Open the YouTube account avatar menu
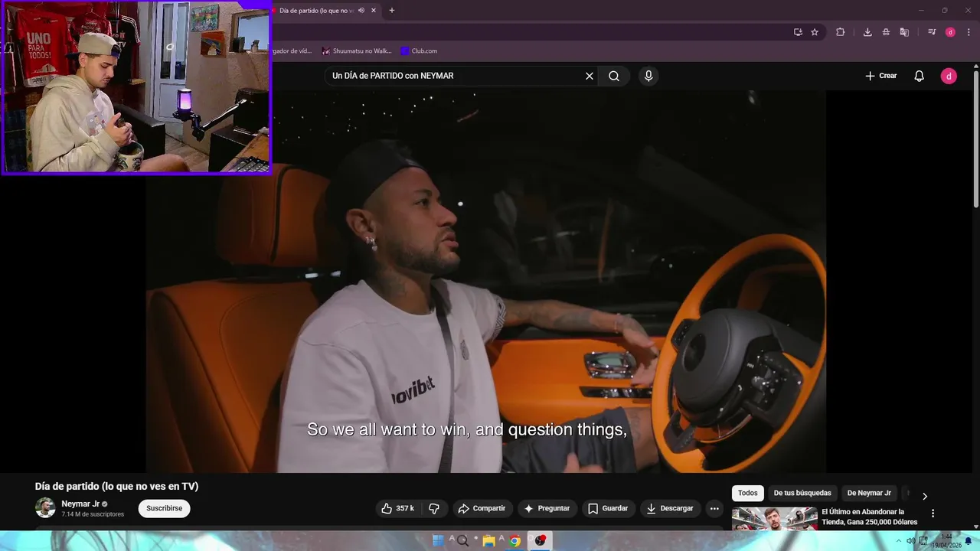The height and width of the screenshot is (551, 980). 949,76
